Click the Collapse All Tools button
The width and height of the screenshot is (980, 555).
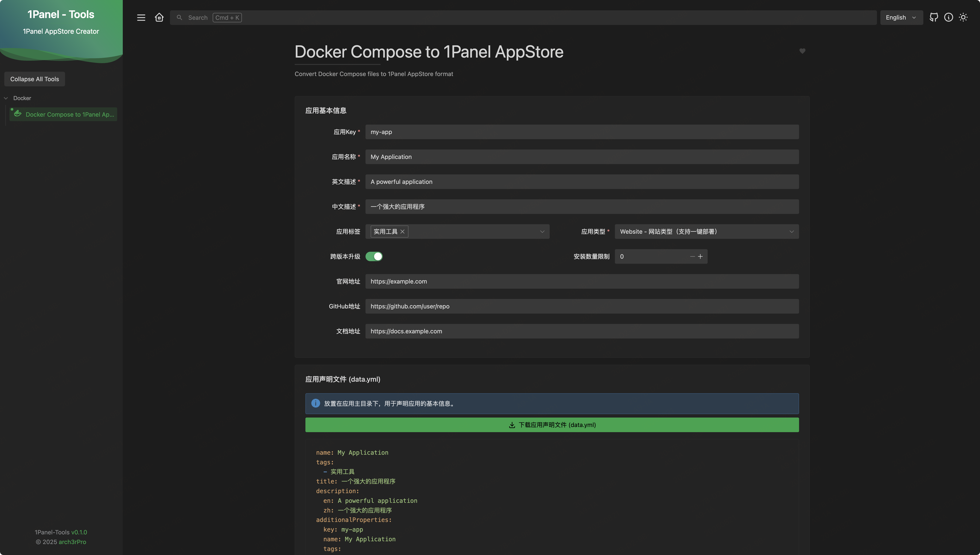pyautogui.click(x=35, y=79)
